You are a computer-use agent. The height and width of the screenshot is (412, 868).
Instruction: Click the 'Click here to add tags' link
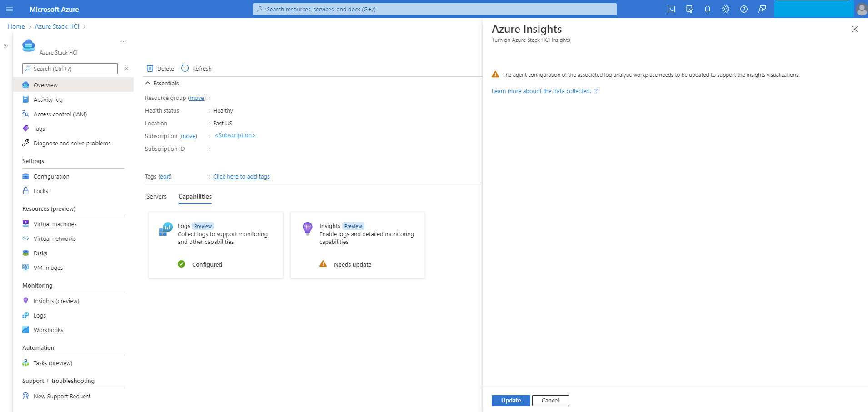click(x=241, y=177)
